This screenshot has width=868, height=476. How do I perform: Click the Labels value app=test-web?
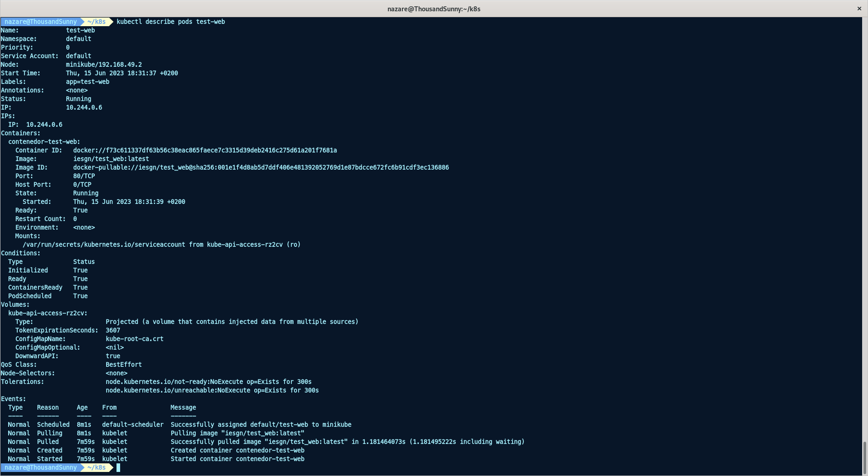pyautogui.click(x=87, y=82)
